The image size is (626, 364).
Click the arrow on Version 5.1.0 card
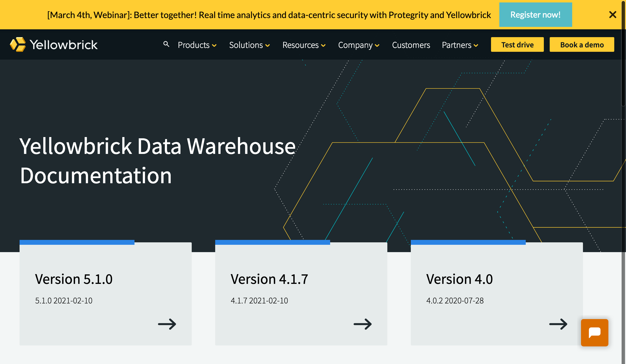167,324
